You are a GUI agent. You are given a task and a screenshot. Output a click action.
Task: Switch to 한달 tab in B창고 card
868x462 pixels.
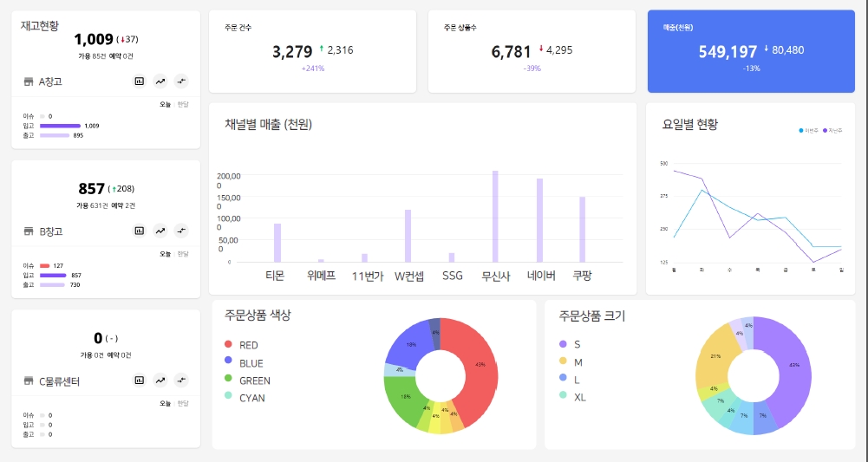pyautogui.click(x=183, y=254)
